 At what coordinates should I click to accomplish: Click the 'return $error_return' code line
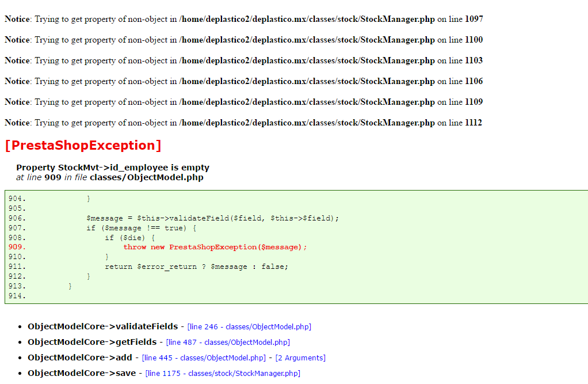coord(197,267)
